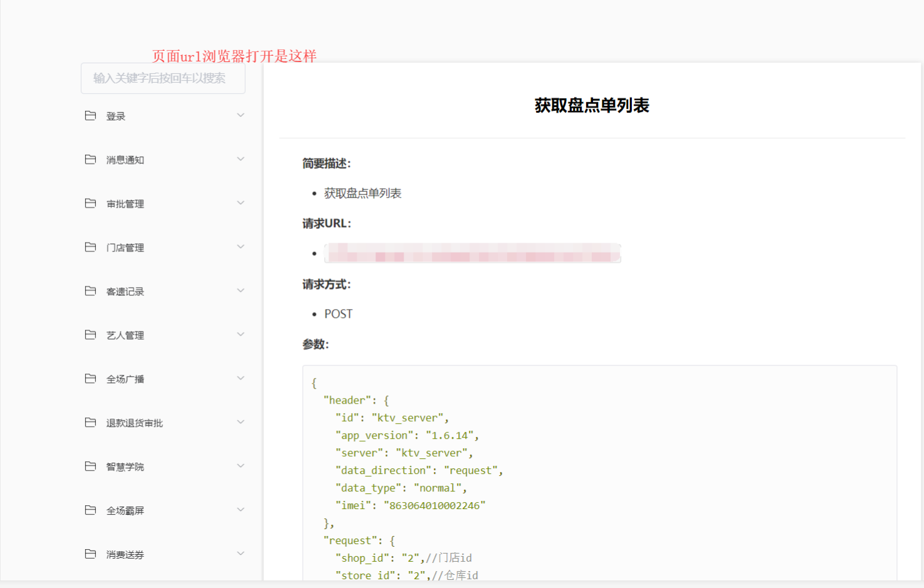
Task: Click the folder icon beside 审批管理
Action: pyautogui.click(x=90, y=203)
